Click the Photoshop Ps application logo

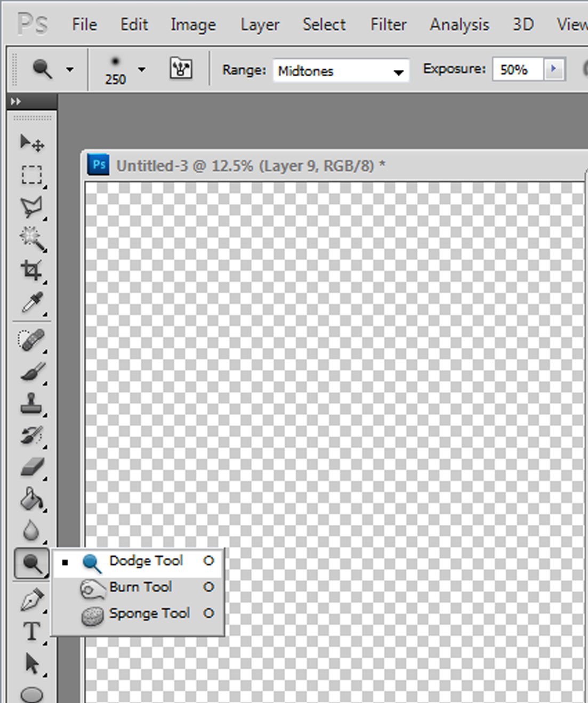point(32,24)
